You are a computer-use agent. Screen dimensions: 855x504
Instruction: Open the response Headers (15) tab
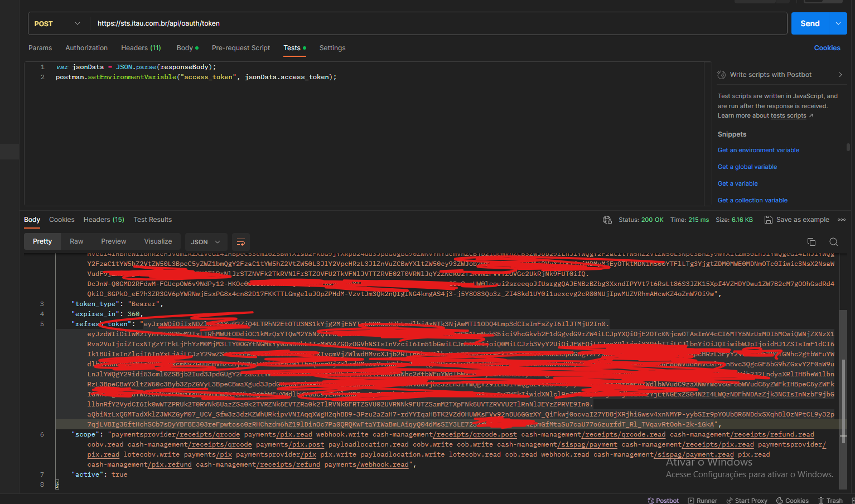pos(104,220)
